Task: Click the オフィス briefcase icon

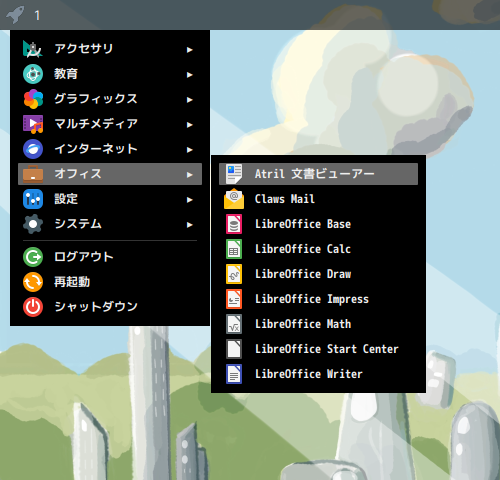Action: click(33, 174)
